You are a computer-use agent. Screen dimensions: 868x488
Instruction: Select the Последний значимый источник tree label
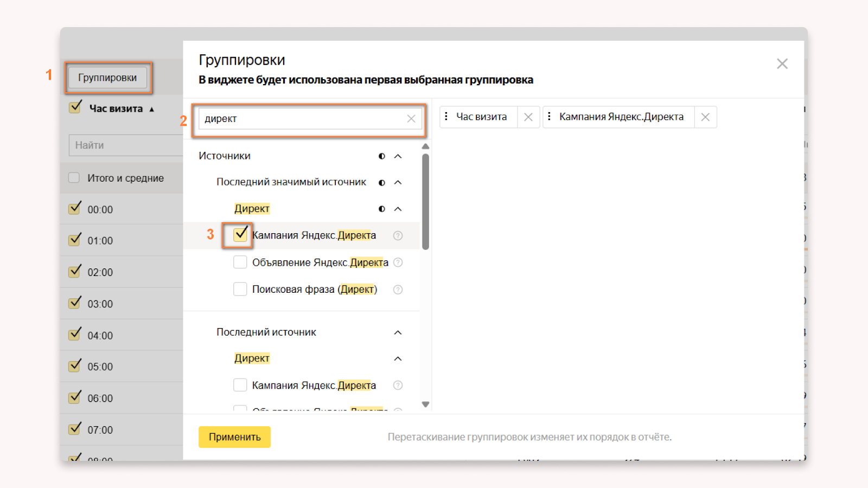[x=291, y=182]
